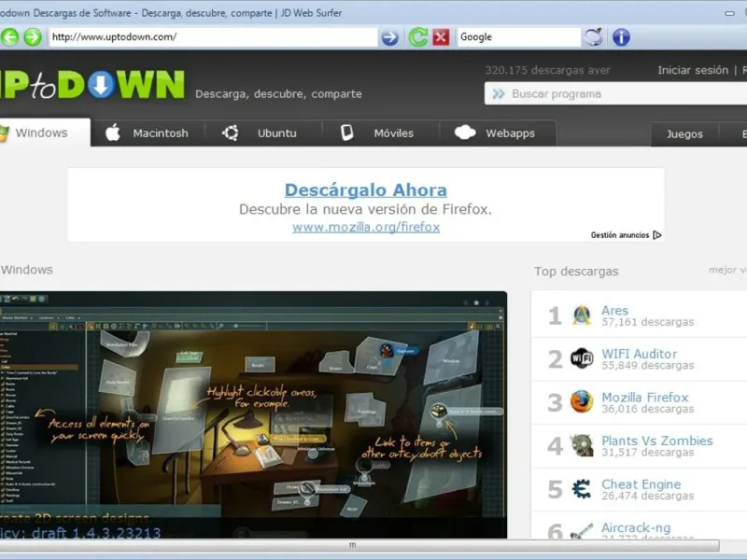Minimize the JD Web Surfer window

729,13
